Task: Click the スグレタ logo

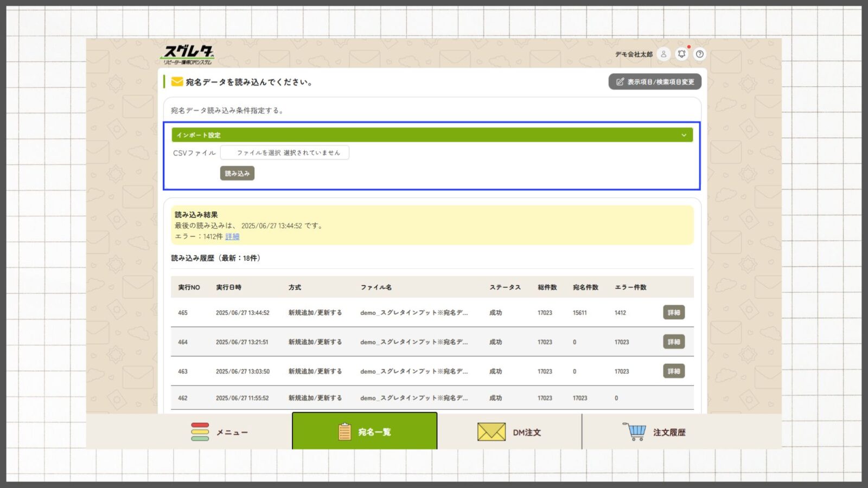Action: tap(188, 54)
